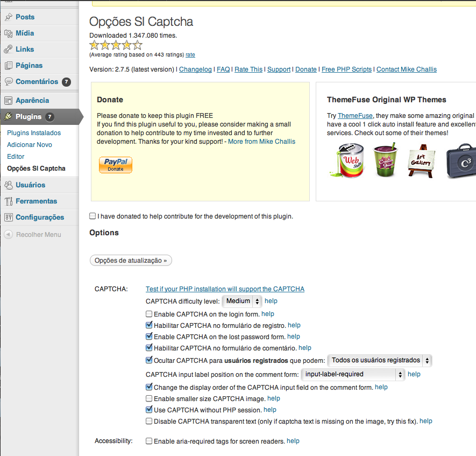Select Opções SI Captcha submenu item
The height and width of the screenshot is (456, 476).
coord(36,169)
